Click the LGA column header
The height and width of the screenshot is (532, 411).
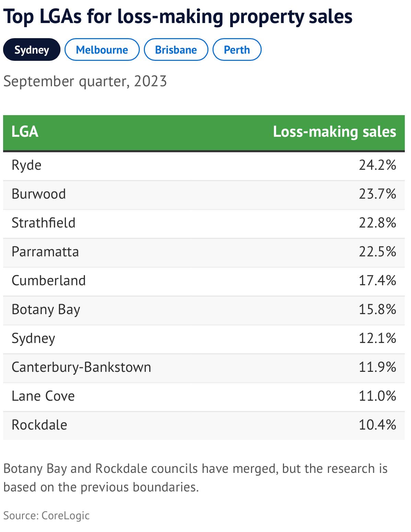pos(25,132)
